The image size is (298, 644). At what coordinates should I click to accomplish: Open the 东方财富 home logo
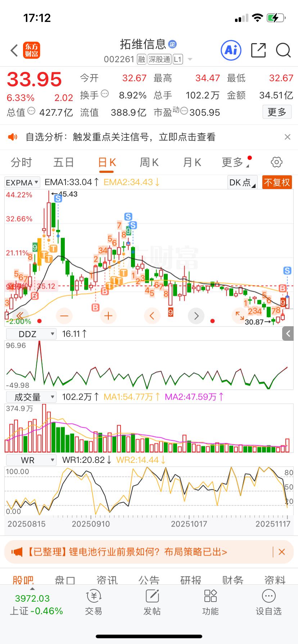click(x=32, y=50)
